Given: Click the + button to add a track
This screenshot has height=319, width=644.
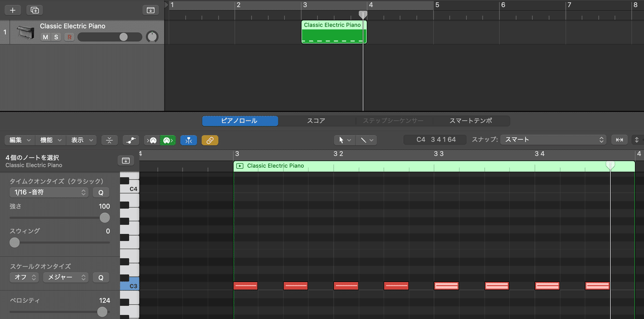Looking at the screenshot, I should click(12, 10).
